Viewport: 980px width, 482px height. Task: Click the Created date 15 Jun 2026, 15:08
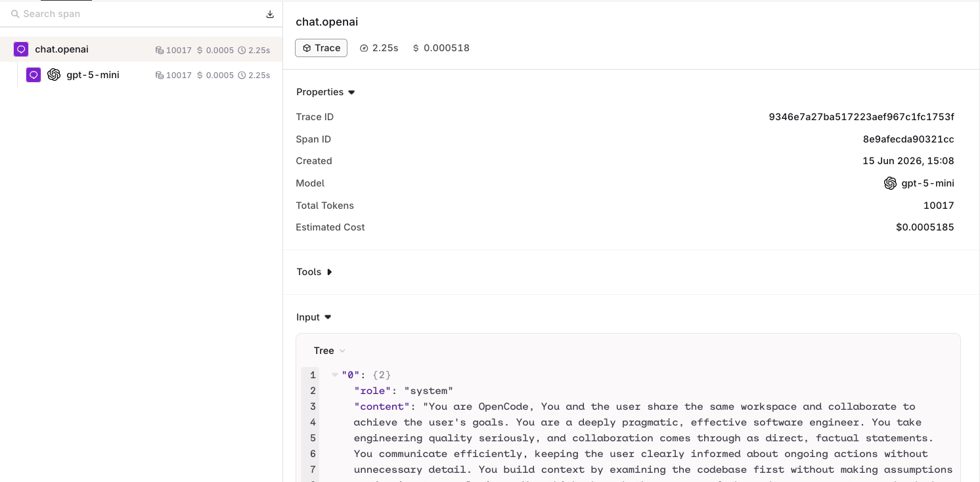[908, 161]
